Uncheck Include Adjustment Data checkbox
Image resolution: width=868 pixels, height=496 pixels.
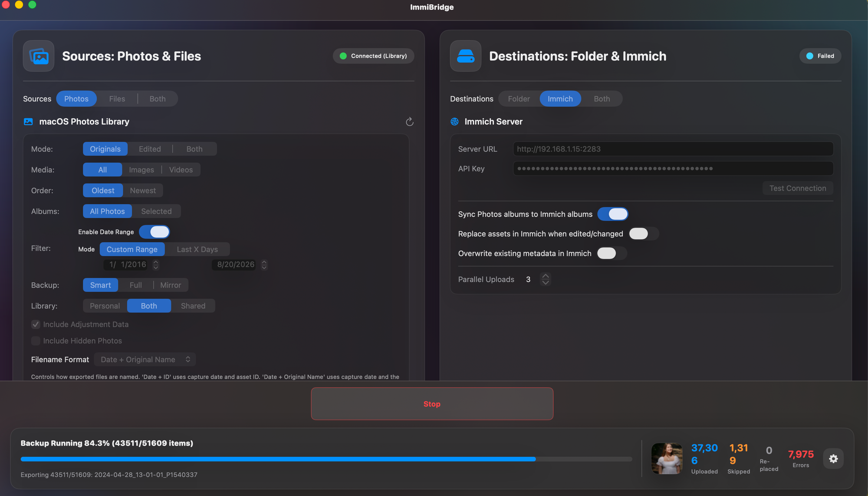[36, 324]
